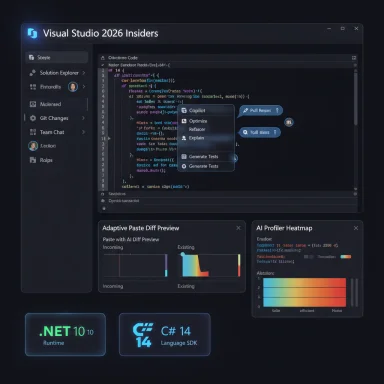The image size is (384, 384).
Task: Expand the chevron right of the upper sidebar avatar
Action: pyautogui.click(x=84, y=87)
